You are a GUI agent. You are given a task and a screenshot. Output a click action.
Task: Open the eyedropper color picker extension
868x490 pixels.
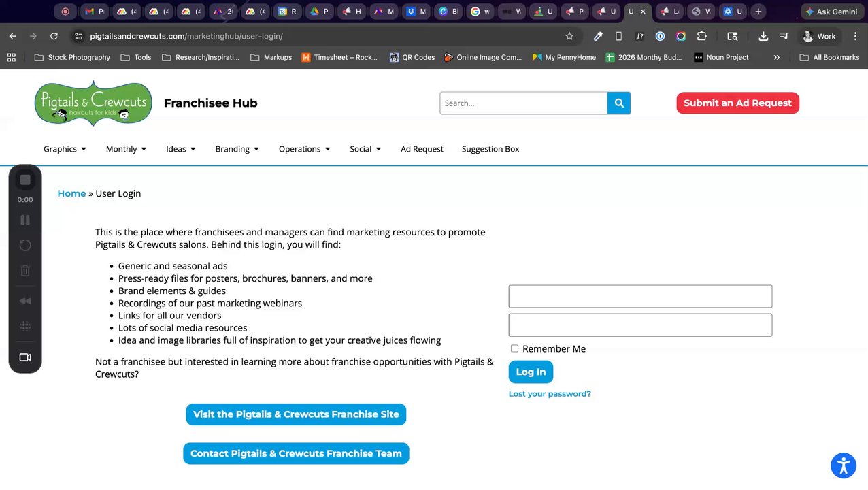click(x=598, y=36)
